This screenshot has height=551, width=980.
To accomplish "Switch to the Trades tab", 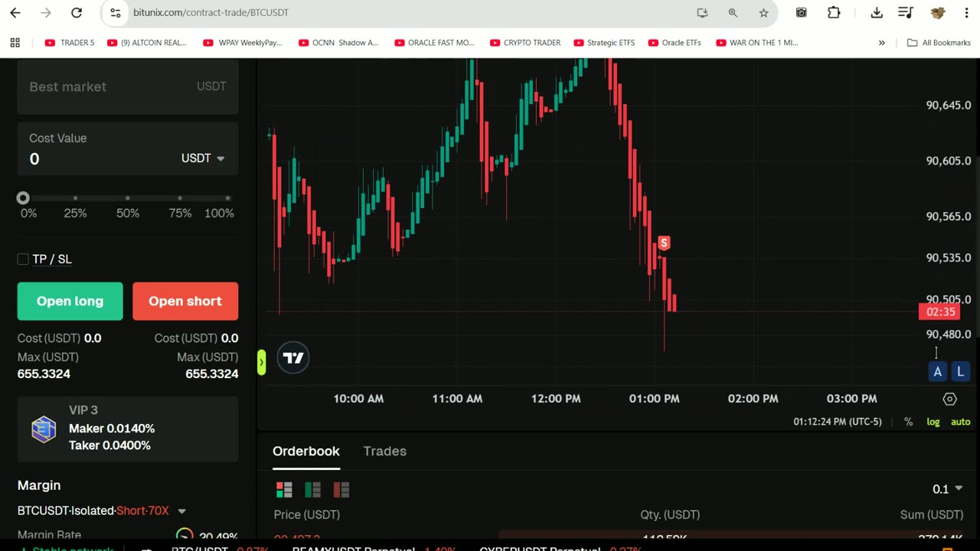I will pos(385,452).
